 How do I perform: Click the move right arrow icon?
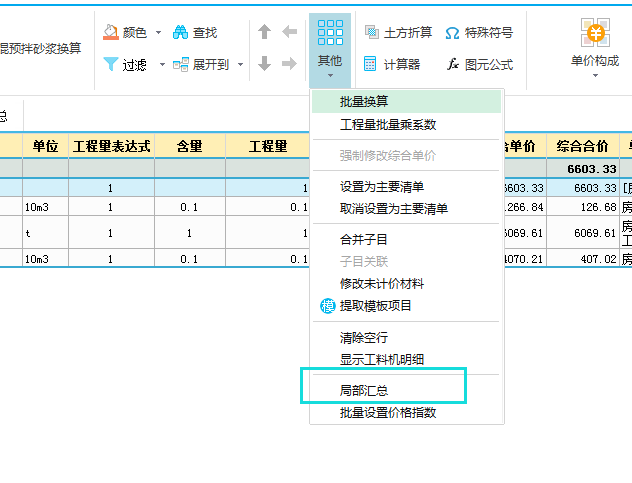point(289,63)
